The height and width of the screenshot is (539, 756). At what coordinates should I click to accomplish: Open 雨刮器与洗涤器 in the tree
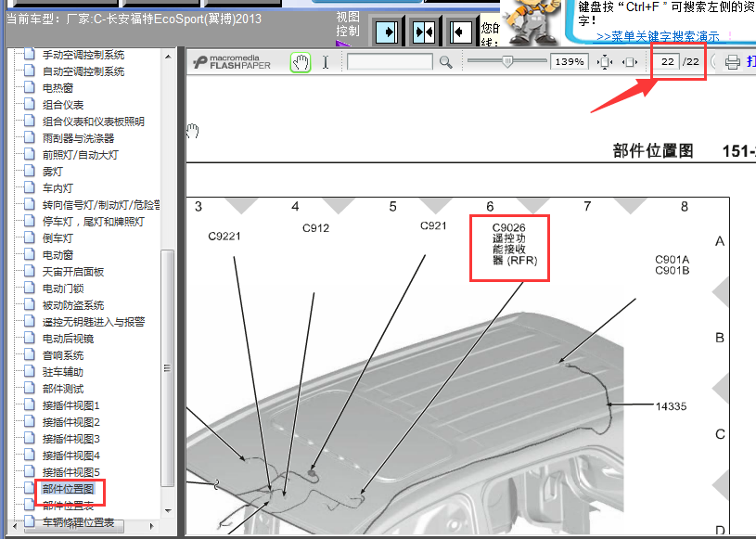click(79, 138)
